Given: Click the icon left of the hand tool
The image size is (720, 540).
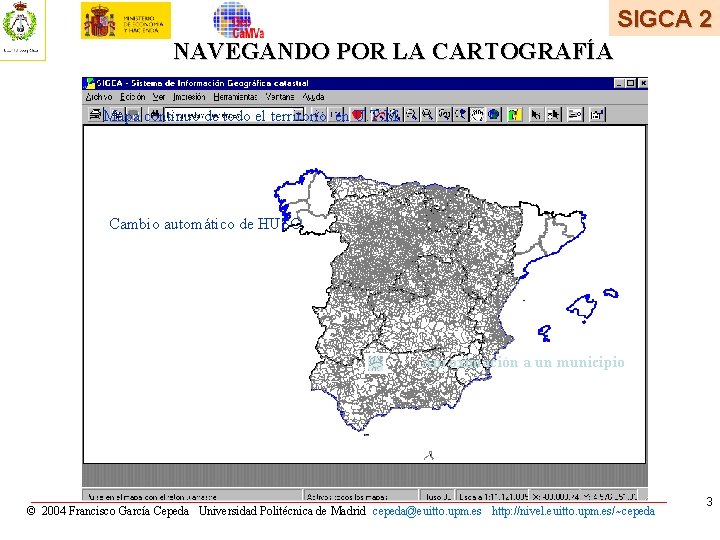Looking at the screenshot, I should pos(461,114).
